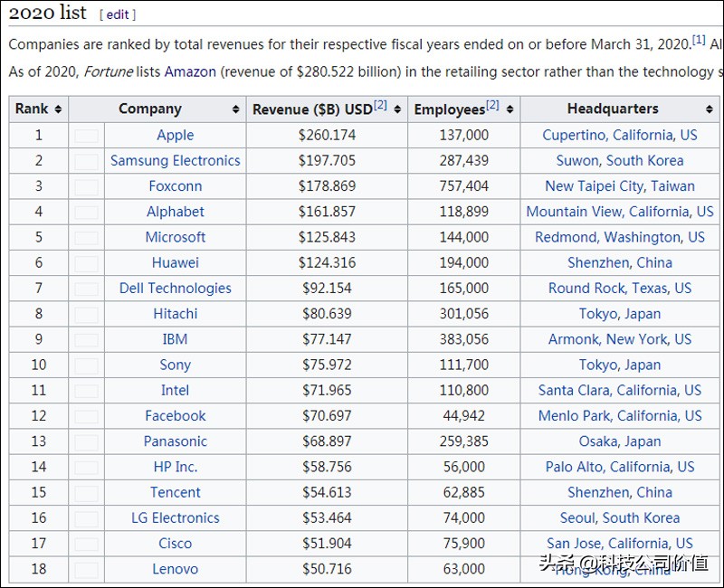The image size is (724, 588).
Task: Click sort arrows in Company header
Action: pos(235,109)
